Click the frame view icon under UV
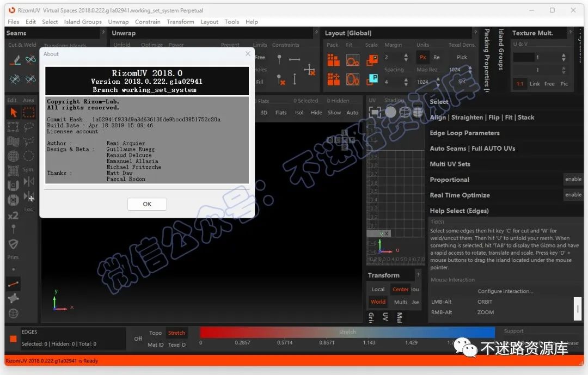Image resolution: width=588 pixels, height=375 pixels. [375, 112]
